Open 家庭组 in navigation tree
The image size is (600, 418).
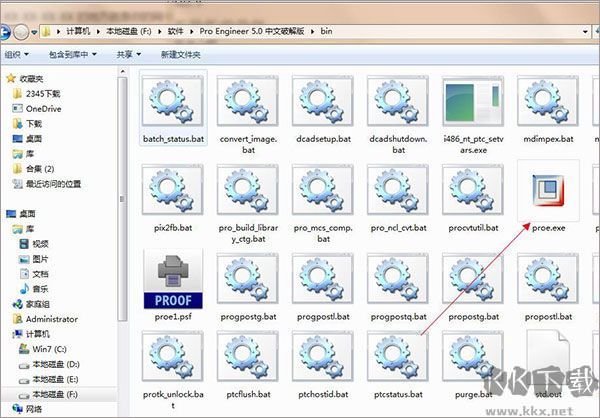click(31, 304)
